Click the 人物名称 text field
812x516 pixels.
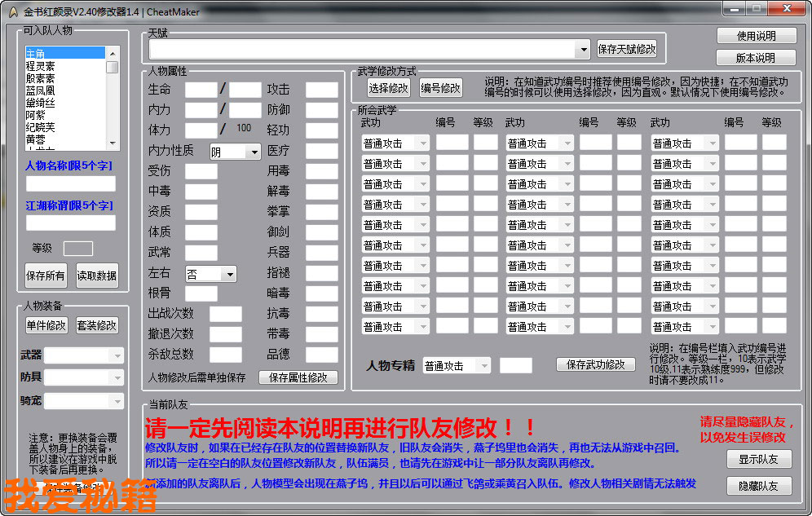(x=71, y=183)
